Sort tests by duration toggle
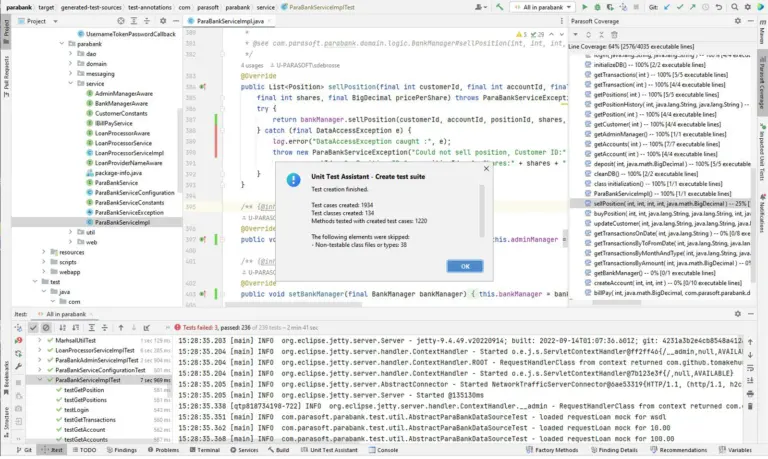 pyautogui.click(x=75, y=328)
